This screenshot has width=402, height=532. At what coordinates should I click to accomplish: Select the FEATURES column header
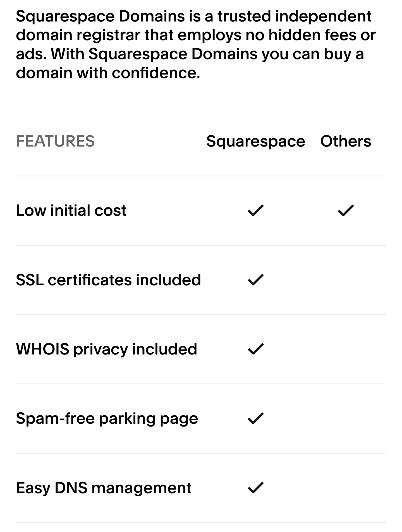tap(55, 141)
